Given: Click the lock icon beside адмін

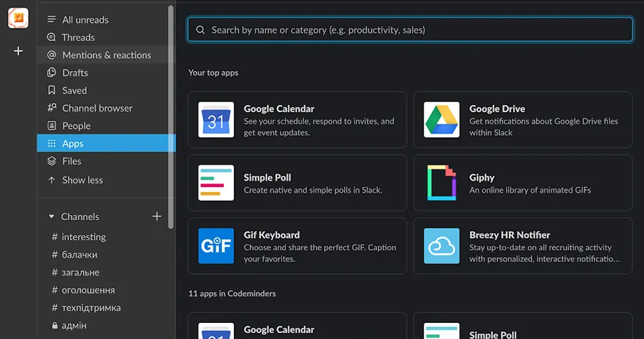Looking at the screenshot, I should tap(55, 326).
